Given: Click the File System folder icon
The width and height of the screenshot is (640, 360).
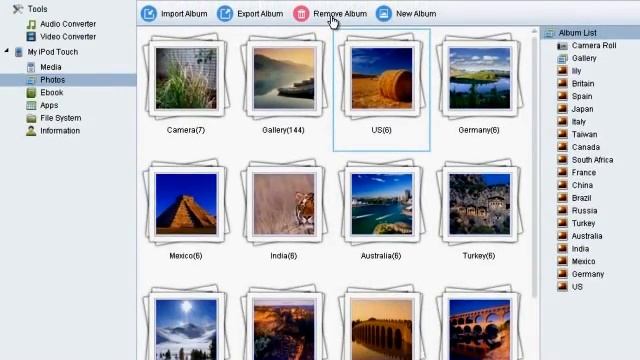Looking at the screenshot, I should 31,118.
